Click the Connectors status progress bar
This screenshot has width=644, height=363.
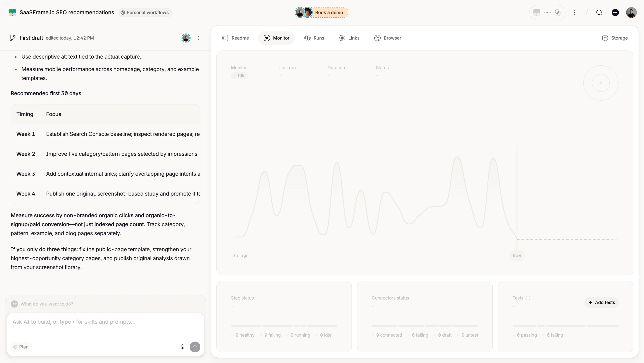point(425,326)
